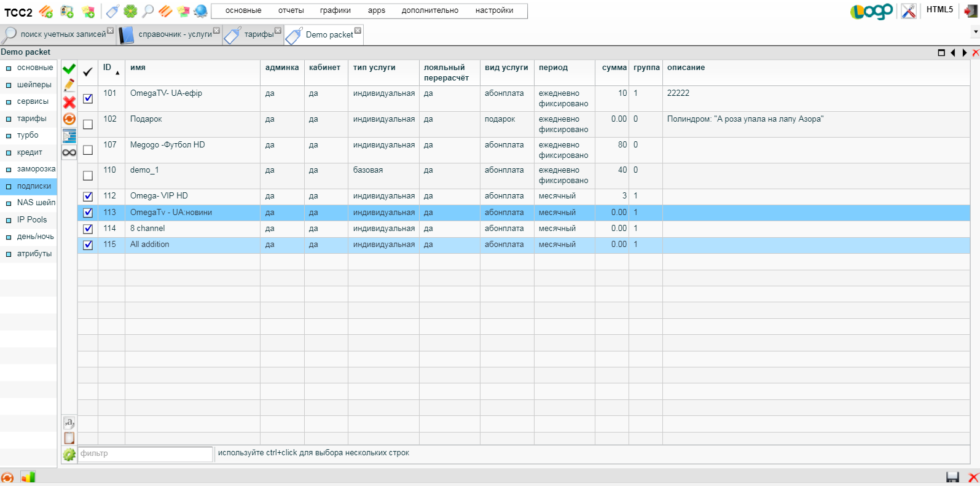
Task: Click the add user card icon with plus
Action: click(x=67, y=11)
